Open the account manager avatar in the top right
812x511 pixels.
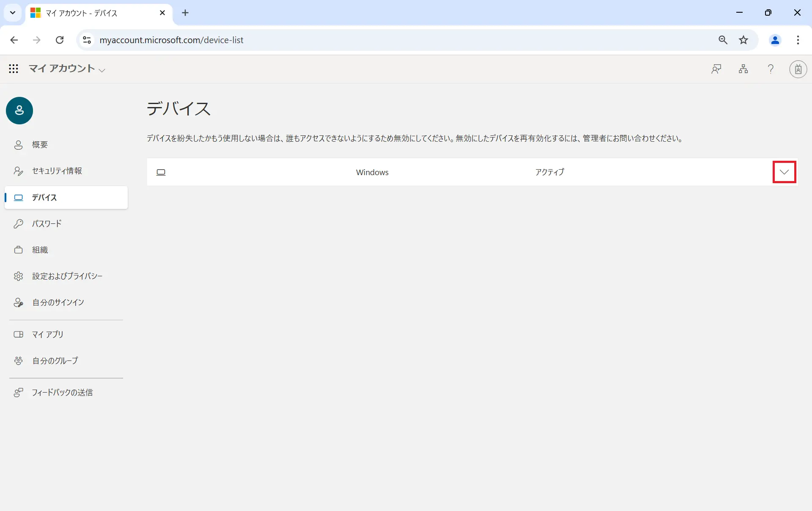click(798, 69)
